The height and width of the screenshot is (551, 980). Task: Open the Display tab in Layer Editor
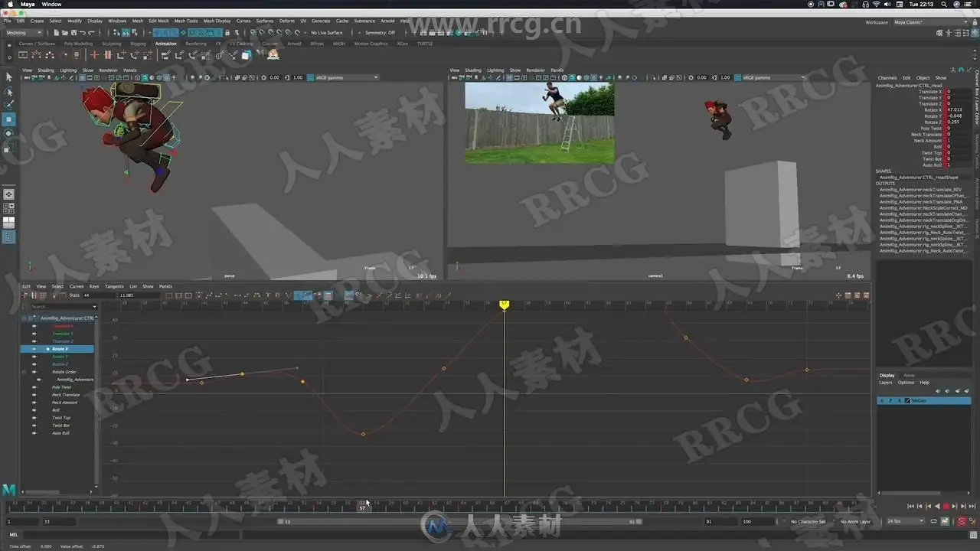(887, 375)
